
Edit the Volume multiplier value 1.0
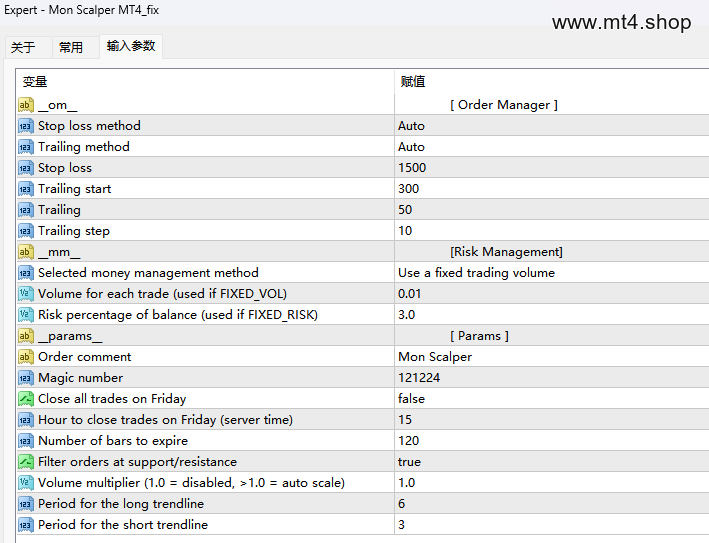(552, 483)
